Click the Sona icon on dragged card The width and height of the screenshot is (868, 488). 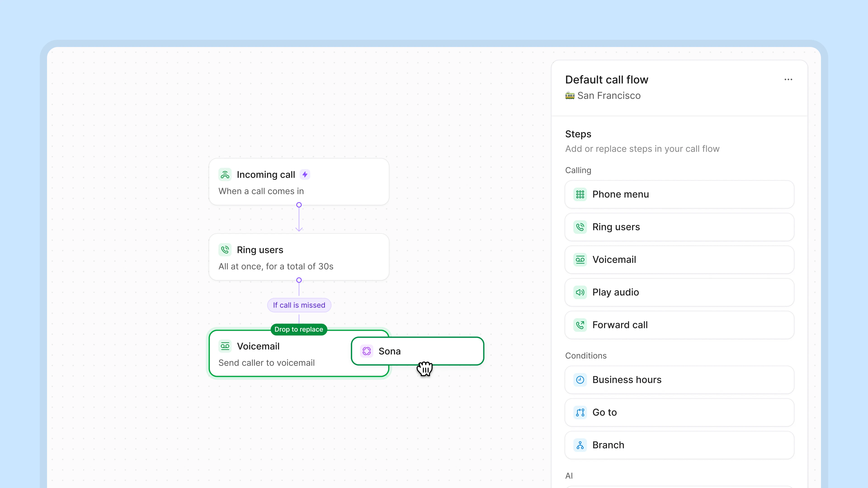(x=367, y=351)
